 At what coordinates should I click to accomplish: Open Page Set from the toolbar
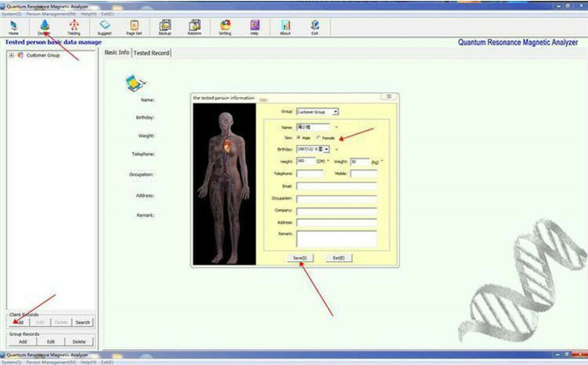click(134, 27)
